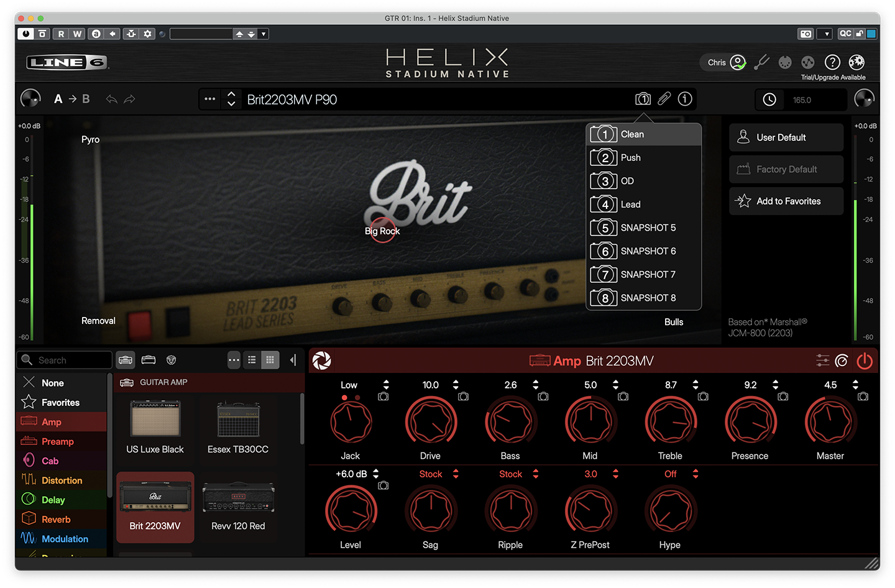
Task: Choose SNAPSHOT 5 from the list
Action: (x=644, y=227)
